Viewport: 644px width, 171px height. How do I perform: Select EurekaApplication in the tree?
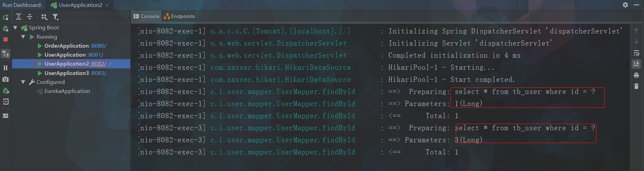(x=67, y=91)
